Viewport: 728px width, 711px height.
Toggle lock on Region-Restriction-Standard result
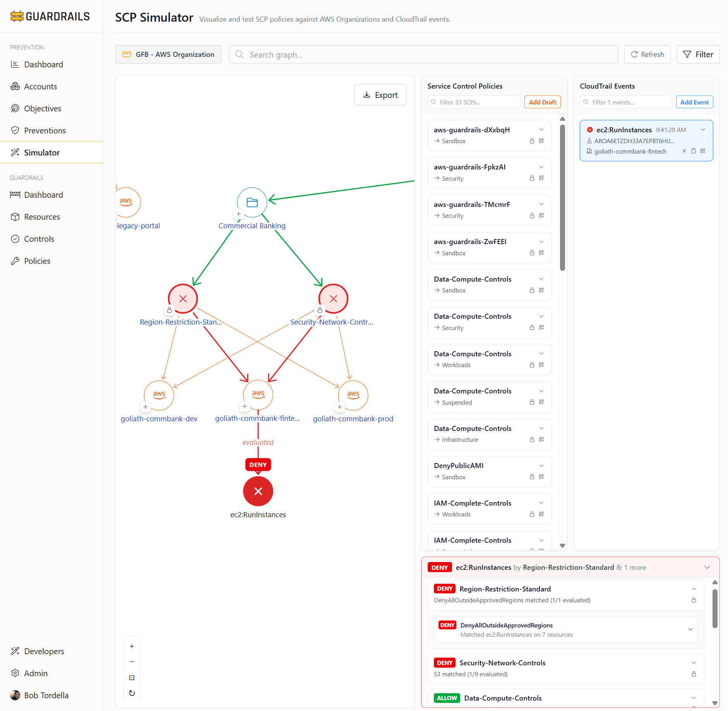click(x=694, y=600)
